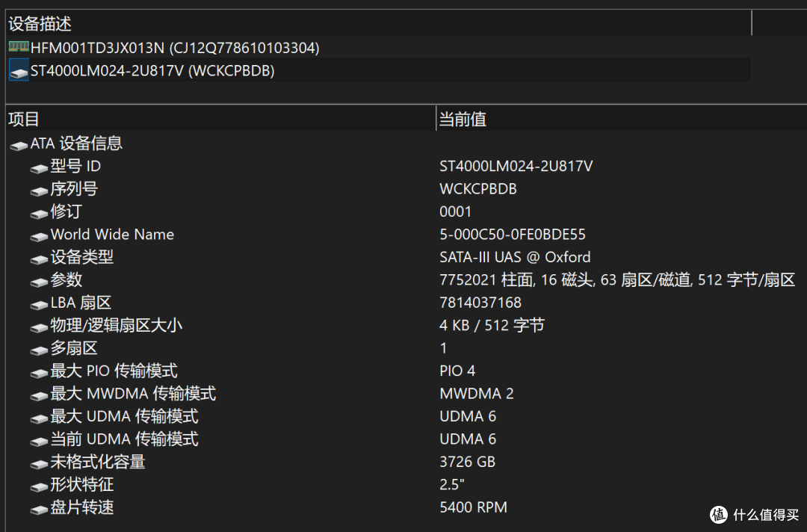Select the 型号 ID row label
Screen dimensions: 807x532
[75, 166]
